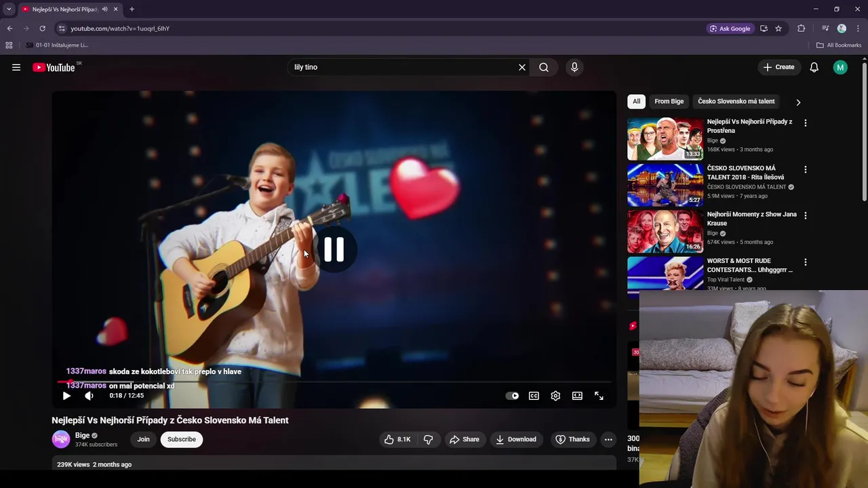Open the Bige channel name link
This screenshot has width=868, height=488.
82,435
